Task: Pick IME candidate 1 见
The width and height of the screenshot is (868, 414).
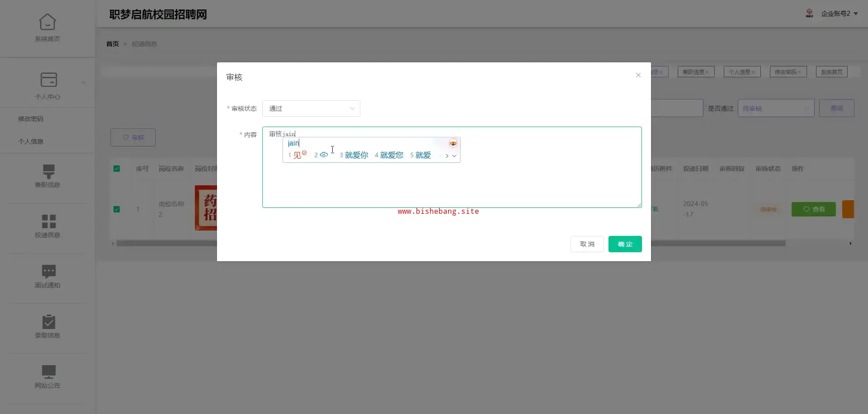Action: pos(297,155)
